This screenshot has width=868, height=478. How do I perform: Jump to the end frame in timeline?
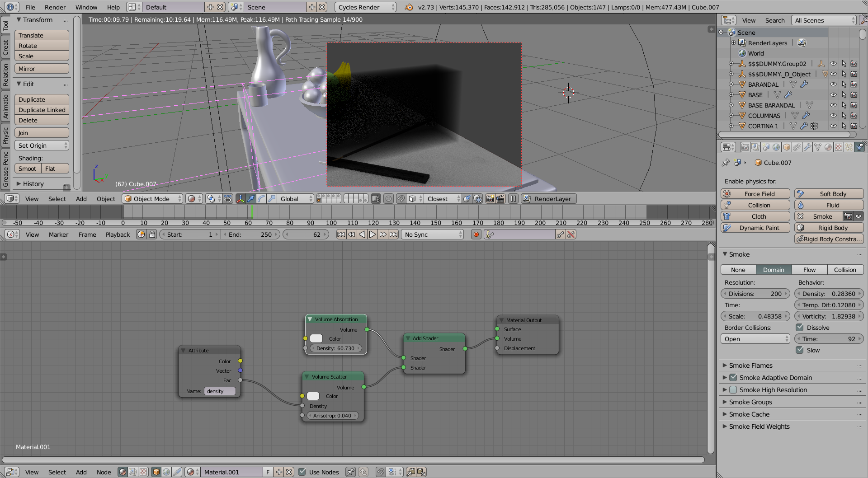click(x=394, y=234)
